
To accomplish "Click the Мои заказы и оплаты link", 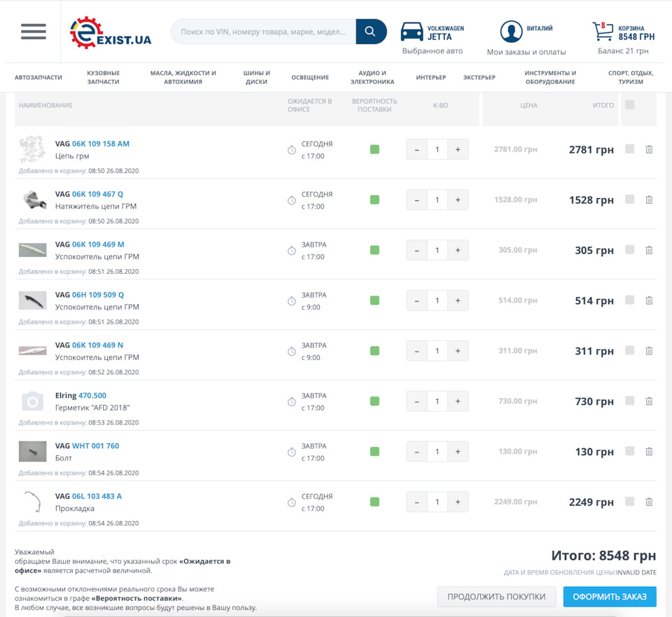I will [526, 53].
